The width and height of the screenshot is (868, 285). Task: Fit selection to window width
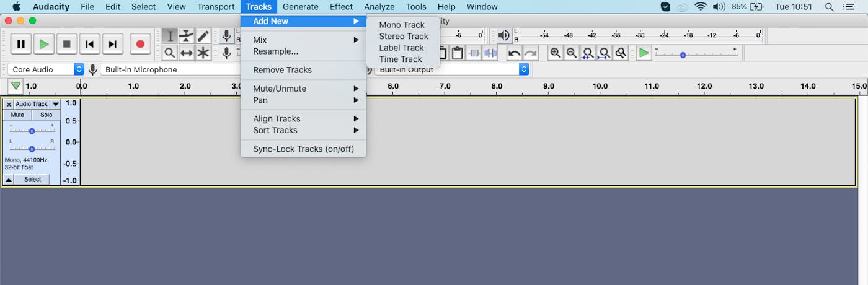[588, 53]
